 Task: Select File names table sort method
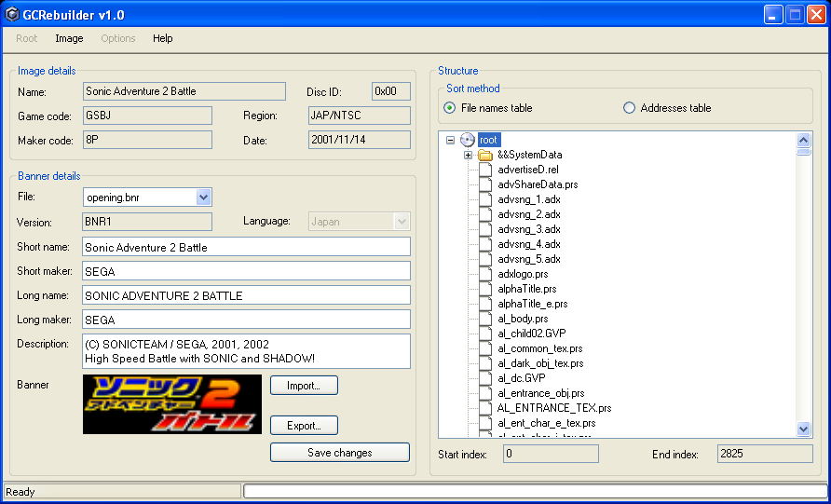coord(449,107)
